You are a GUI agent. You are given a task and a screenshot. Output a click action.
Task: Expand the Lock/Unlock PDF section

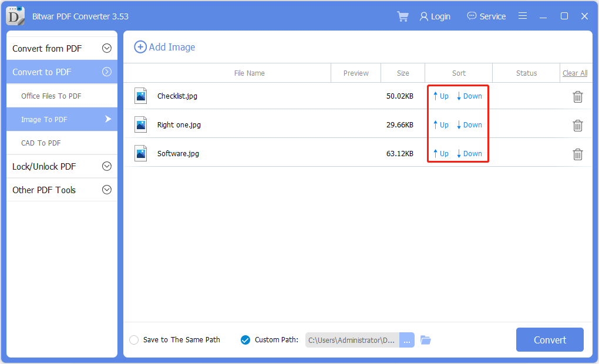pyautogui.click(x=106, y=166)
